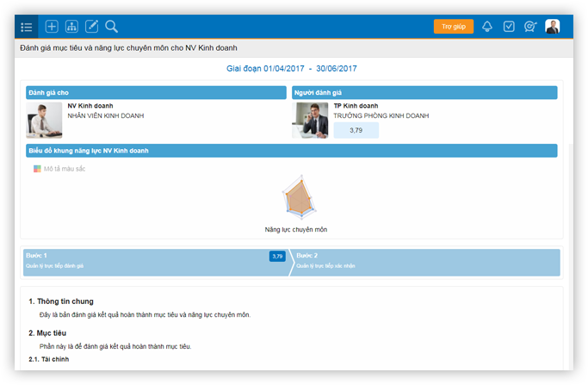Viewport: 588px width, 391px height.
Task: Open the user profile avatar
Action: tap(552, 27)
